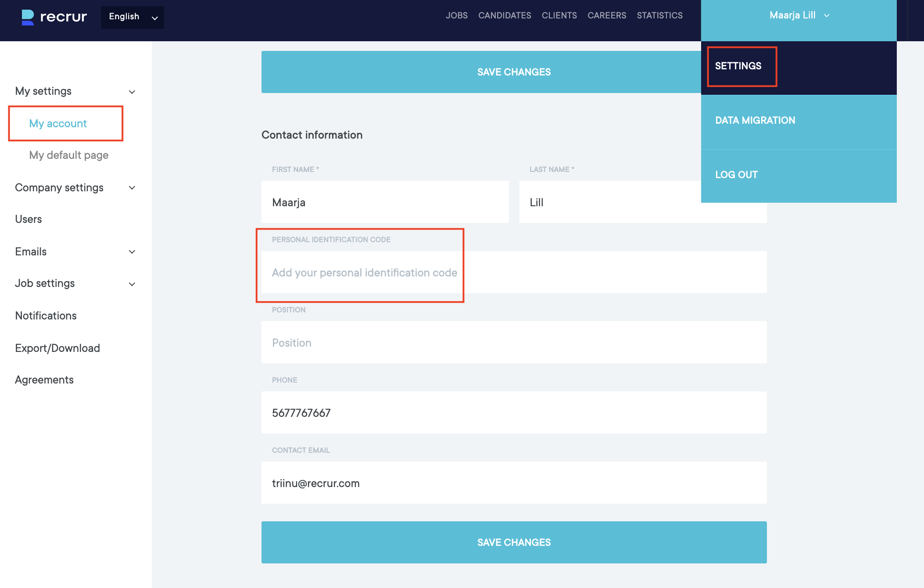This screenshot has width=924, height=588.
Task: Click the Personal identification code field
Action: tap(514, 272)
